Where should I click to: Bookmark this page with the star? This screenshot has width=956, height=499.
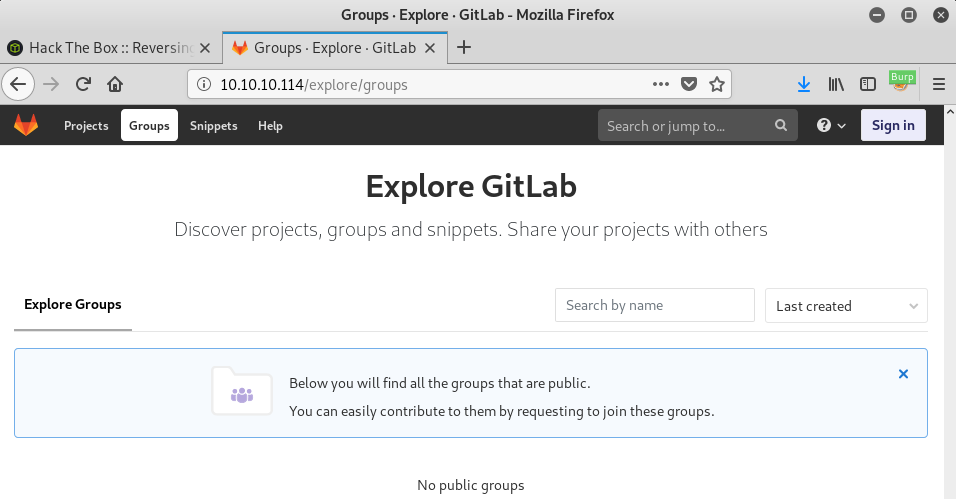coord(717,85)
